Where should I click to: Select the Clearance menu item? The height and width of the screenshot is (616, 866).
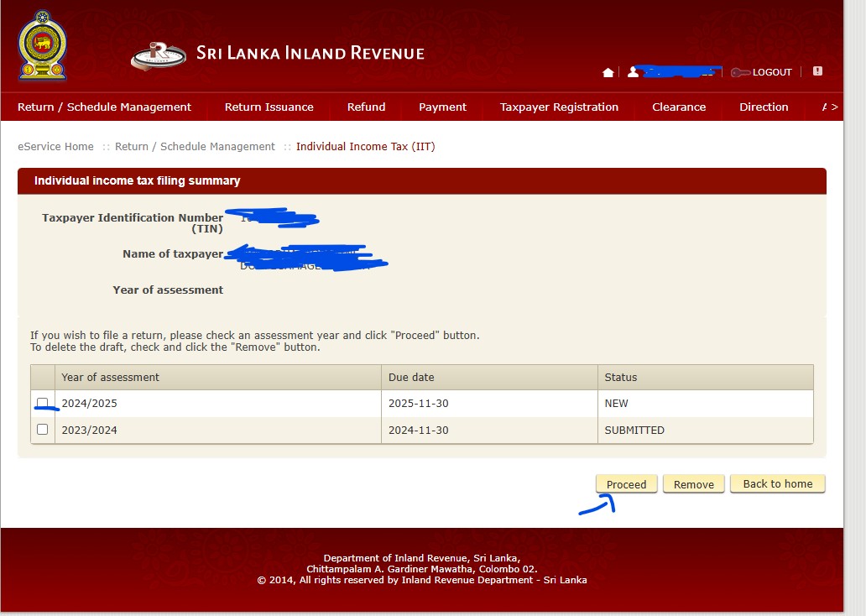pos(679,107)
